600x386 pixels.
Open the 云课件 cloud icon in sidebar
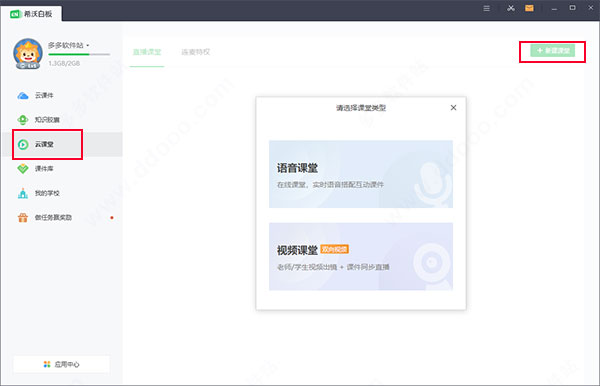click(23, 95)
